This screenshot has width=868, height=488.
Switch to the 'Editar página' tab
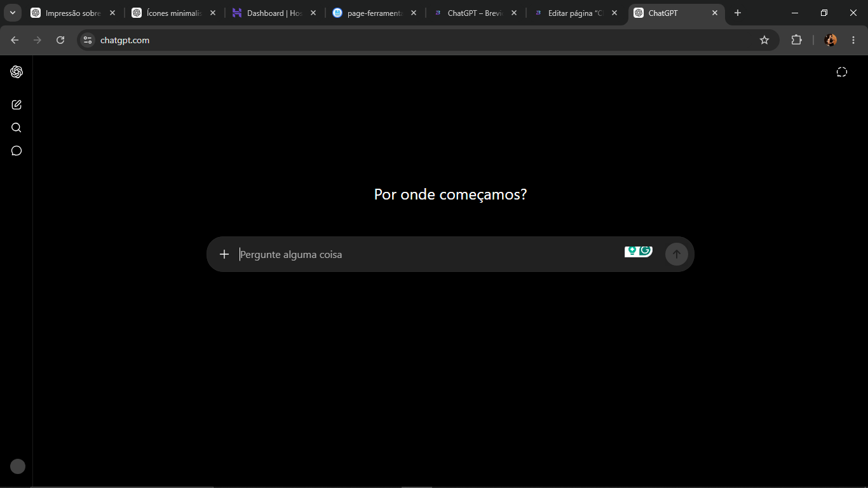click(576, 13)
